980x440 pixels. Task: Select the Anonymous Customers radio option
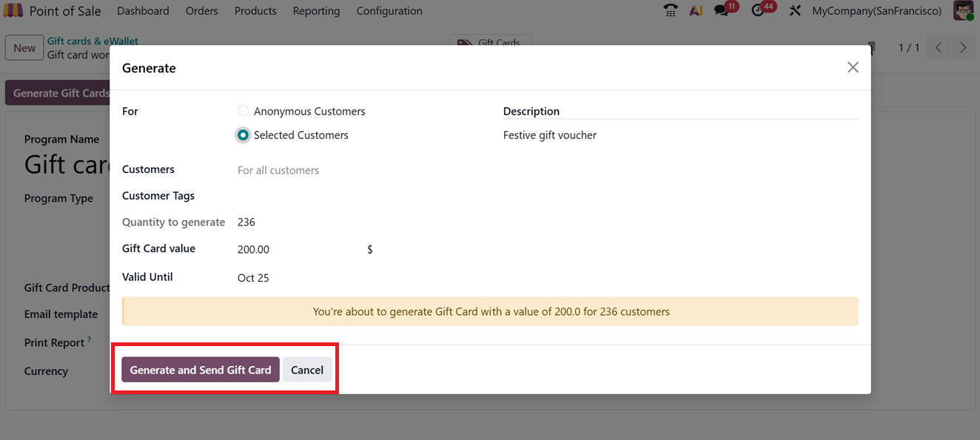[243, 111]
